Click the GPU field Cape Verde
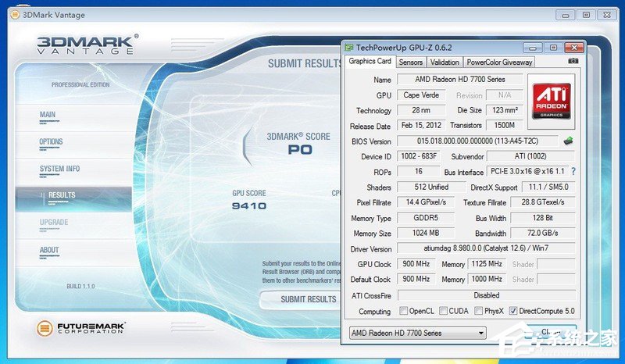This screenshot has height=364, width=625. tap(421, 95)
